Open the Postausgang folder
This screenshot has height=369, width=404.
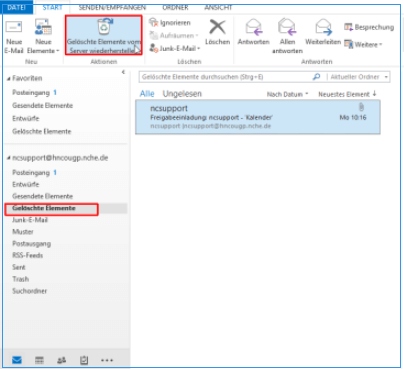click(32, 244)
